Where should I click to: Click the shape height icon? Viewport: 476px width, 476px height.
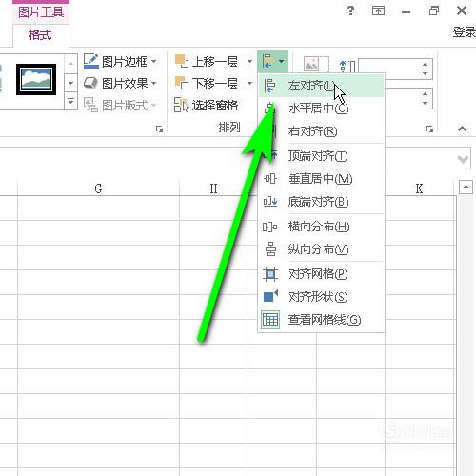click(347, 66)
